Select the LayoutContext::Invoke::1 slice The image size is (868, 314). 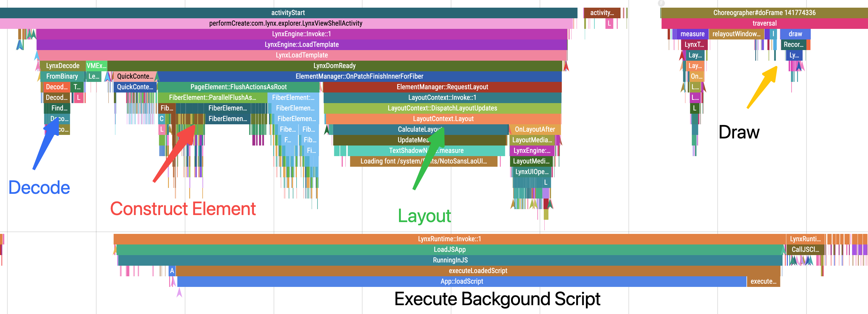coord(443,97)
